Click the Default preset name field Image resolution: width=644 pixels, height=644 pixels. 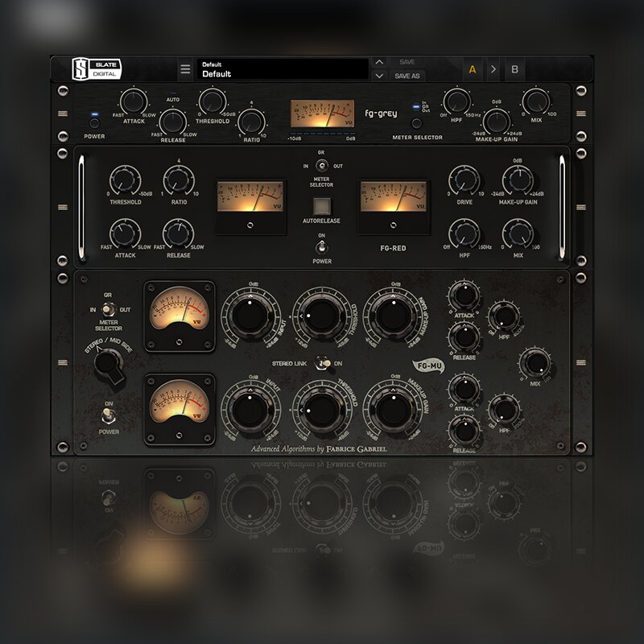(x=283, y=69)
